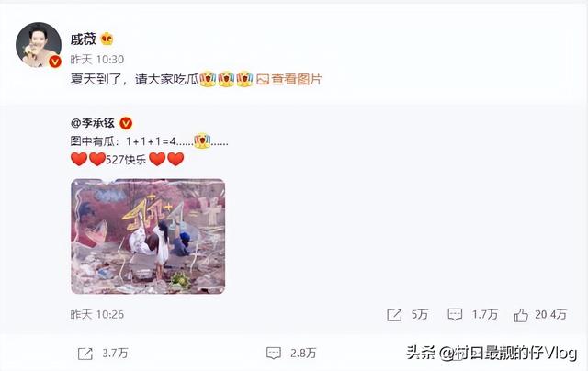
Task: Click the picture icon before 查看图片
Action: click(263, 80)
